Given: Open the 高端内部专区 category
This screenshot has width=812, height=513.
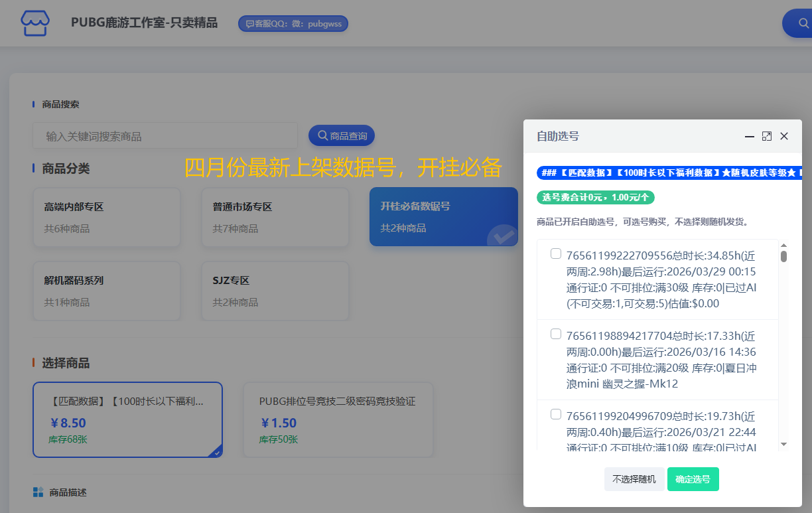Looking at the screenshot, I should pyautogui.click(x=107, y=217).
